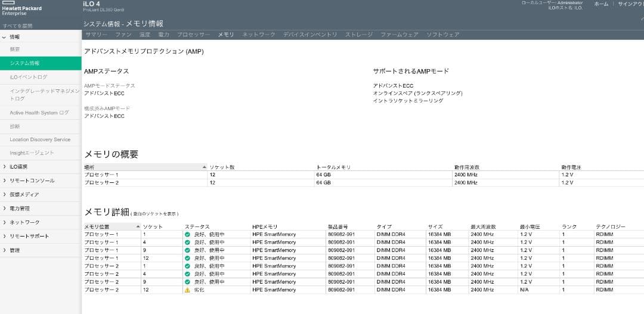
Task: Click green status icon for プロセッサー 2 socket 4
Action: point(187,273)
